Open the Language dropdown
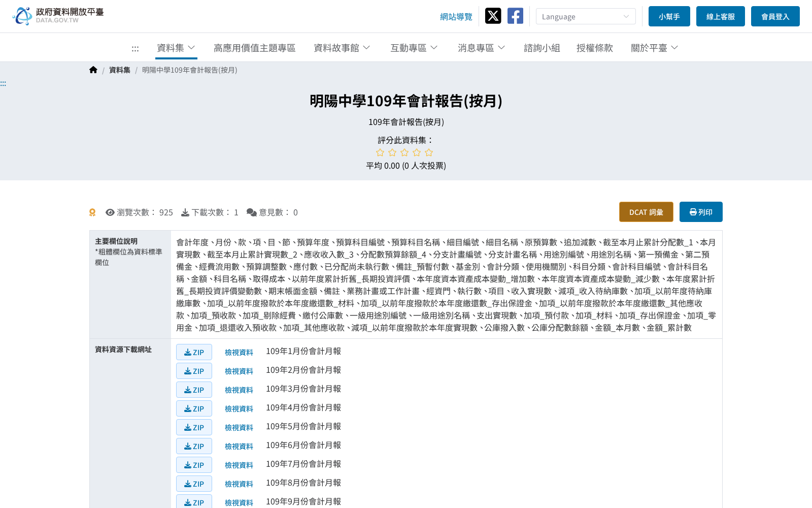This screenshot has height=508, width=812. [x=586, y=16]
